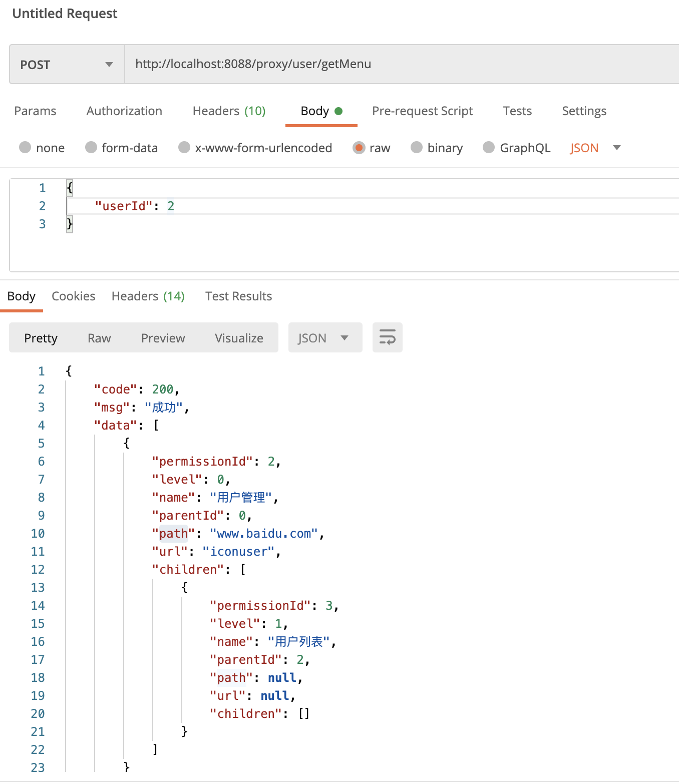The height and width of the screenshot is (784, 679).
Task: Click the null url value on line 19
Action: point(275,695)
